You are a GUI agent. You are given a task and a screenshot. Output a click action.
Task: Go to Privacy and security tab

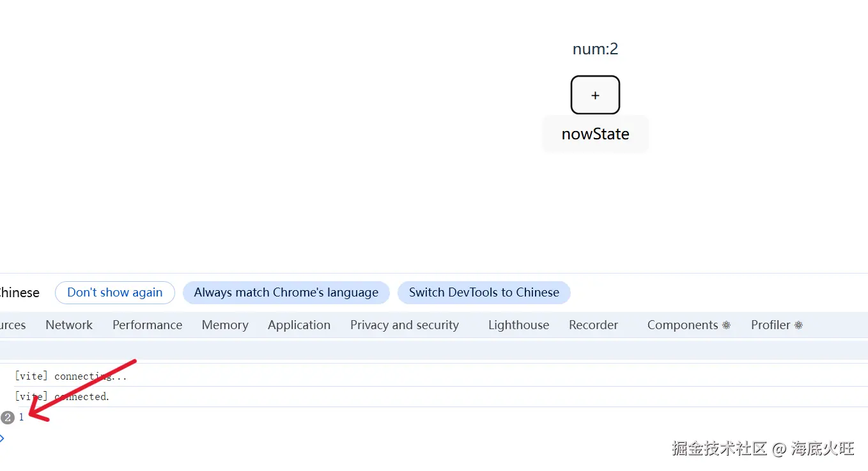click(405, 325)
